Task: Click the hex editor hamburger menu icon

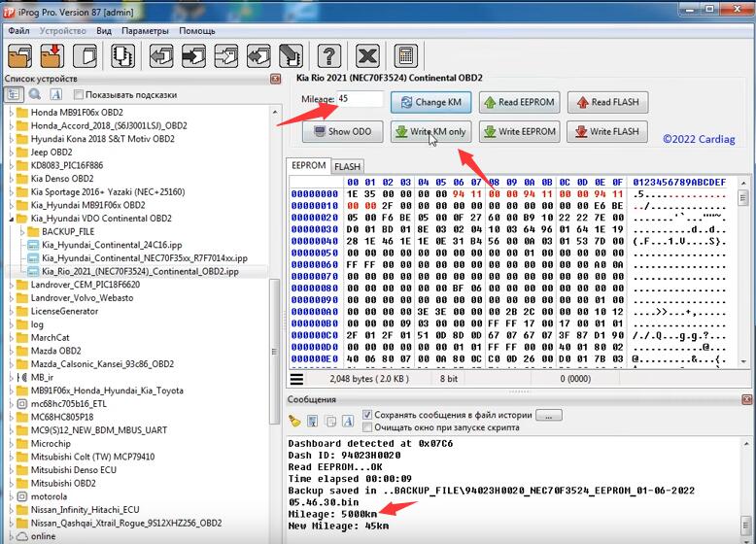Action: [297, 379]
